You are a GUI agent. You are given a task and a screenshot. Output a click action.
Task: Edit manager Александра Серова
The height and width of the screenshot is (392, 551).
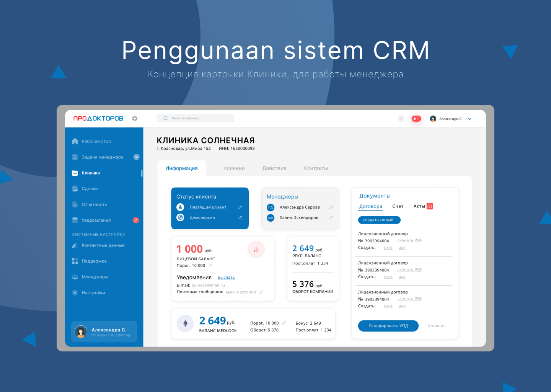point(331,207)
